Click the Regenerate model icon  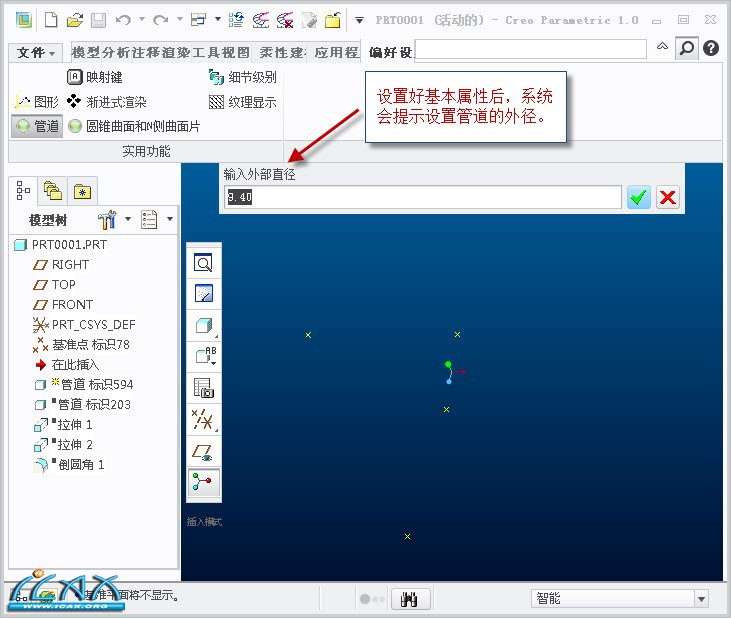tap(236, 20)
